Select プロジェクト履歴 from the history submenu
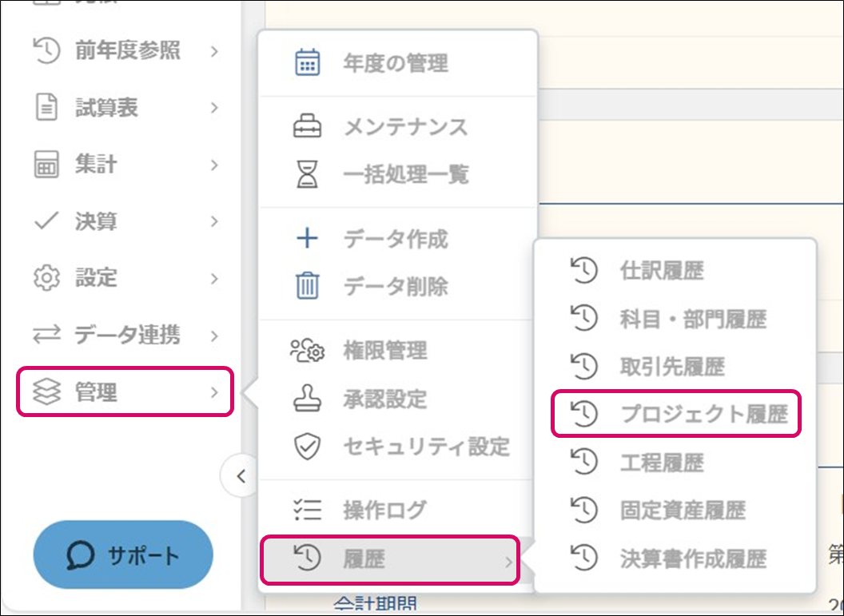 pyautogui.click(x=675, y=414)
